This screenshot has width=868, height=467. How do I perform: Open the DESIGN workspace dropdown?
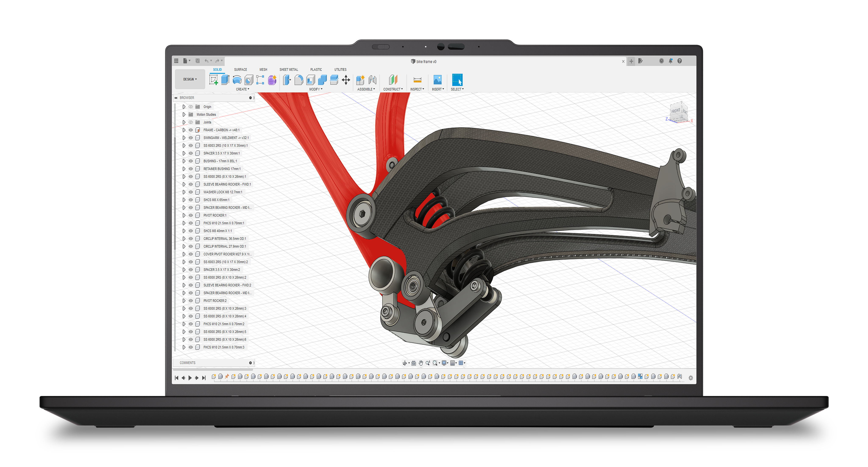click(190, 79)
